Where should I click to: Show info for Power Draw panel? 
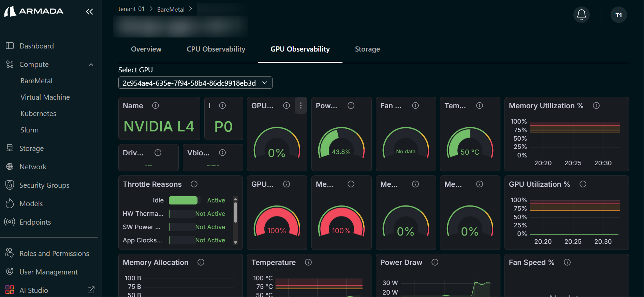pos(435,262)
